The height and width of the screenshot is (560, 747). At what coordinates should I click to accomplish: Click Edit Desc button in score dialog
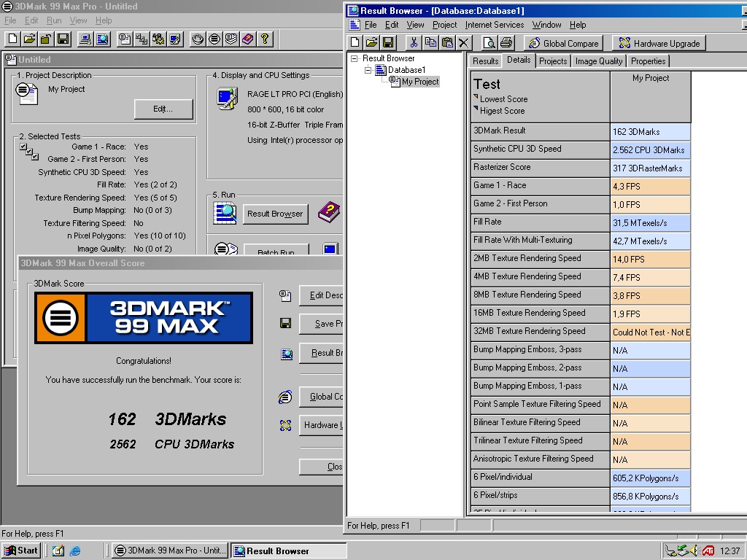[321, 295]
